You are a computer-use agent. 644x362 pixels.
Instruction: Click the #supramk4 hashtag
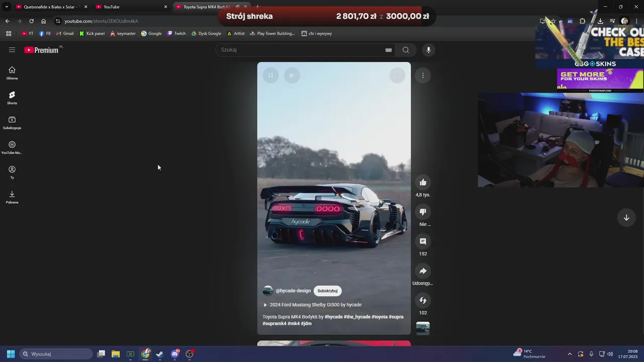tap(274, 323)
